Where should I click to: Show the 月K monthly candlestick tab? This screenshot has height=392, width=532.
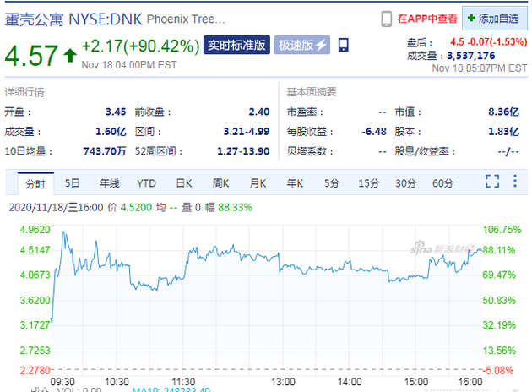click(x=258, y=183)
